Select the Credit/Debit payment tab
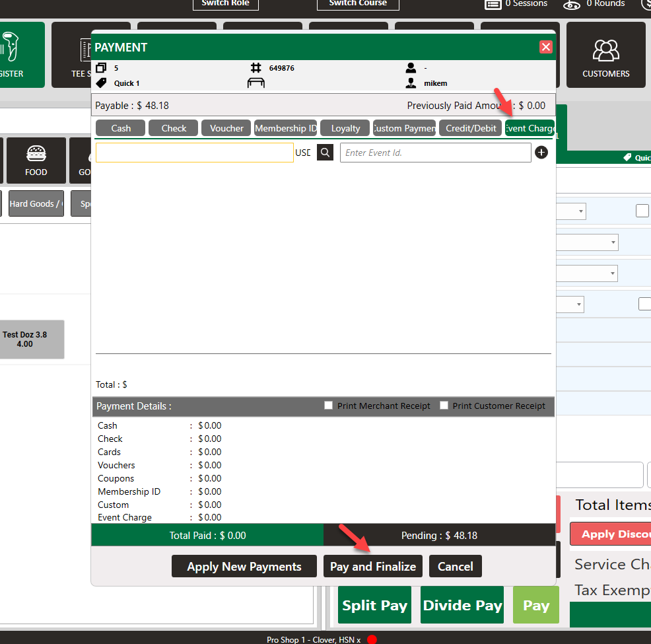The width and height of the screenshot is (651, 644). [x=471, y=128]
